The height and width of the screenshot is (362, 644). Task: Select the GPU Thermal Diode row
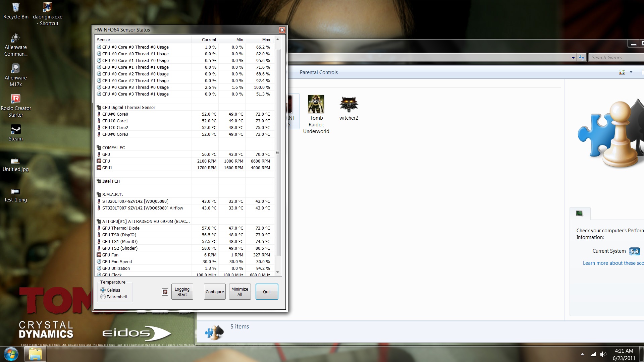click(x=184, y=228)
